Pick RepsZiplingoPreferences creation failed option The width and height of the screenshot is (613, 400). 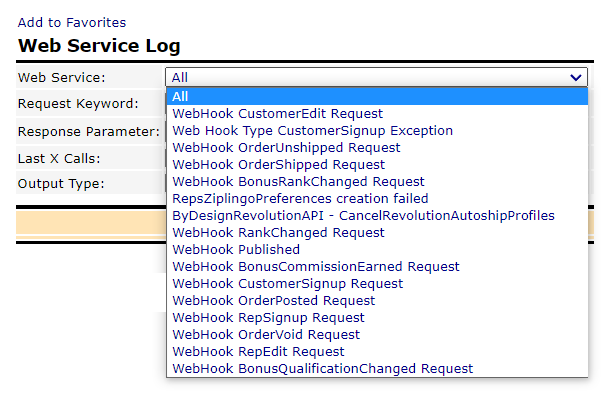point(377,199)
